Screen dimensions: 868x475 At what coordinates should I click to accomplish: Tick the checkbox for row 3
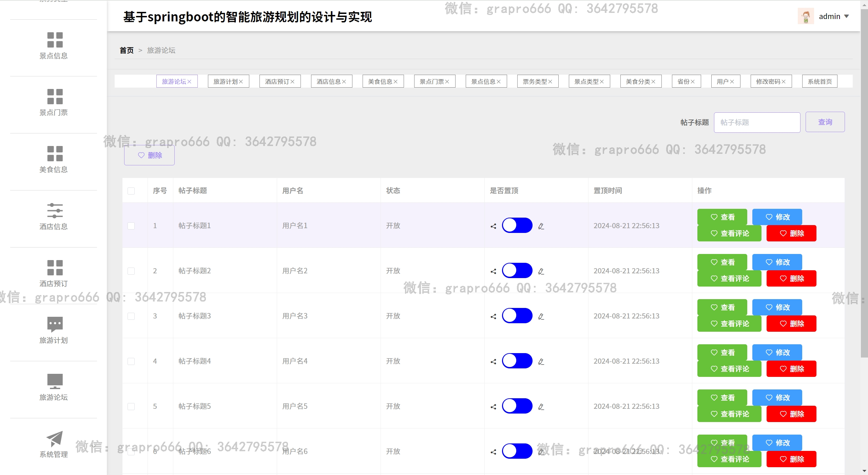pos(131,316)
